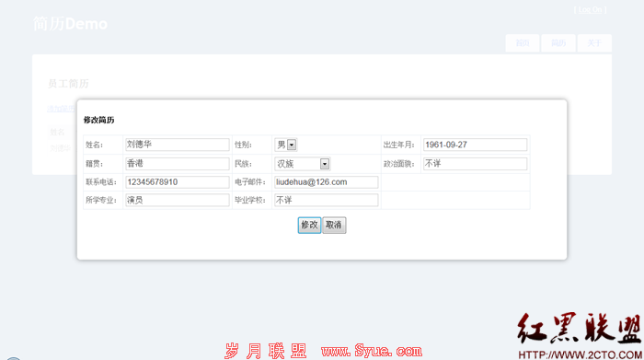Click the 姓名 name input field
Image resolution: width=644 pixels, height=360 pixels.
point(178,145)
